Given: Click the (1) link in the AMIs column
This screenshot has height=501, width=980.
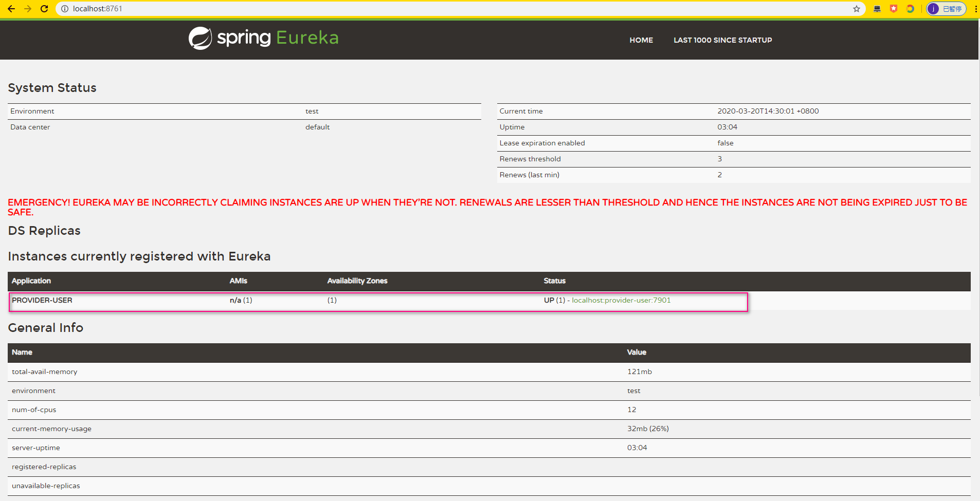Looking at the screenshot, I should (x=248, y=300).
